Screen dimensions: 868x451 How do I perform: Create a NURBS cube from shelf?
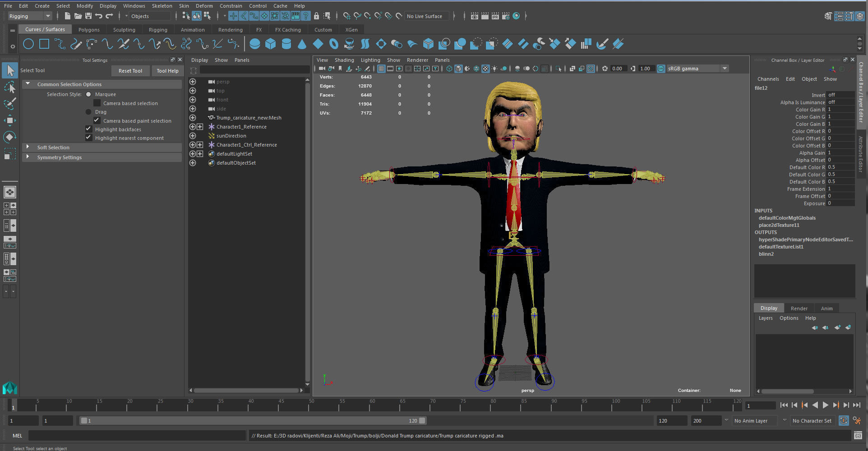[x=271, y=44]
